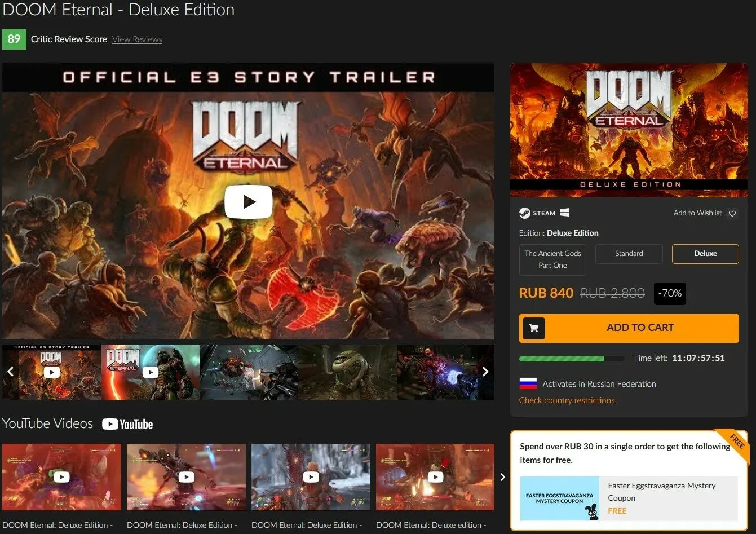
Task: Click the RUB 840 sale price
Action: (x=546, y=293)
